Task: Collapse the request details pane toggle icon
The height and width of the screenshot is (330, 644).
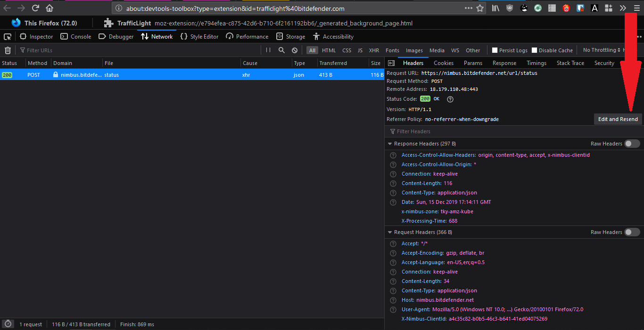Action: click(x=391, y=63)
